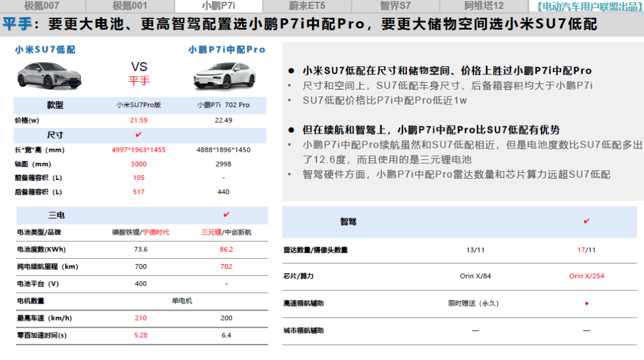Click the red checkmark in 尺寸 row
Screen dimensions: 644x360
tap(138, 135)
